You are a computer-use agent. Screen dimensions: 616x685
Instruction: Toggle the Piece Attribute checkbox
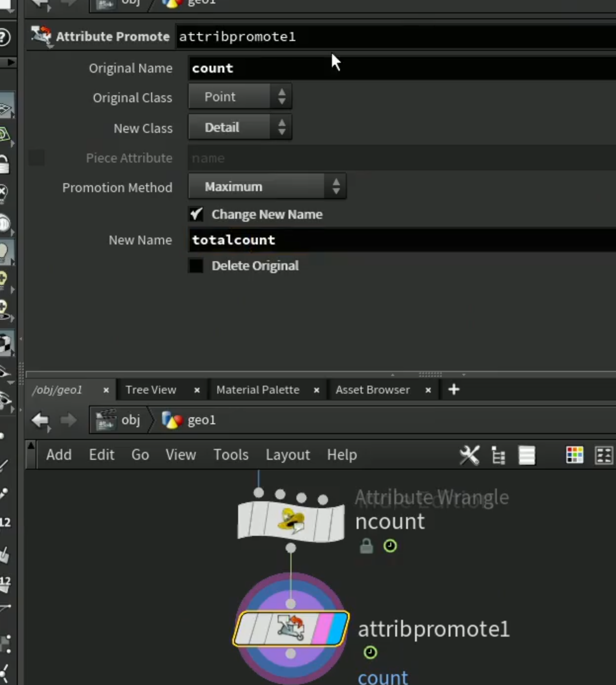pos(37,158)
